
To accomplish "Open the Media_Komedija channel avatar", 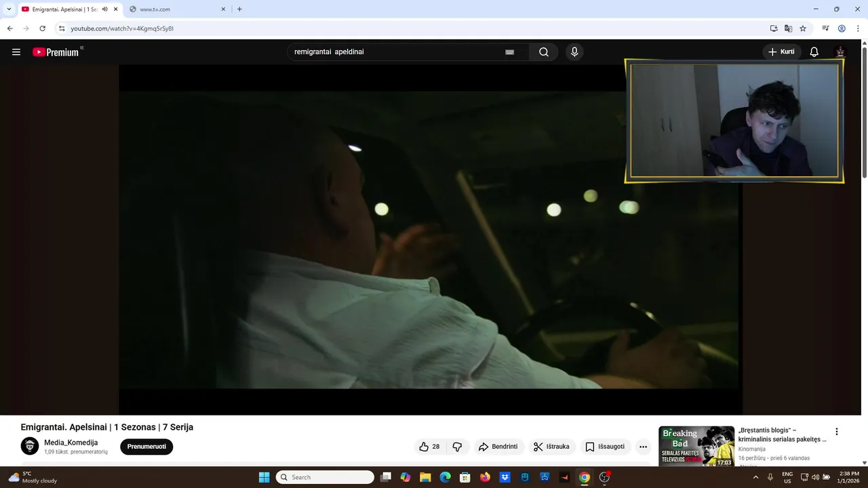I will 30,446.
